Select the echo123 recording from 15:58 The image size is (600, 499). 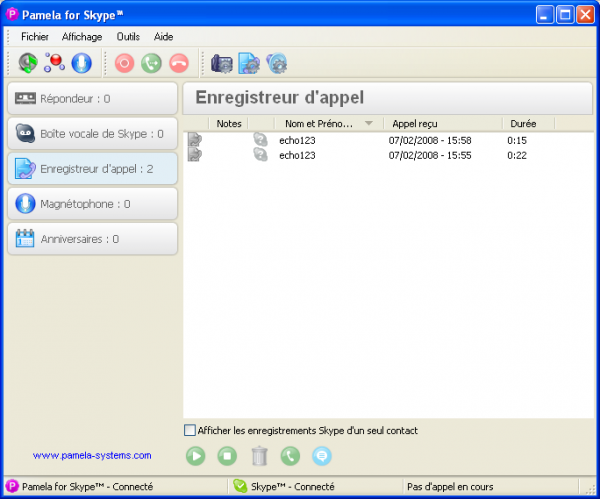[297, 141]
